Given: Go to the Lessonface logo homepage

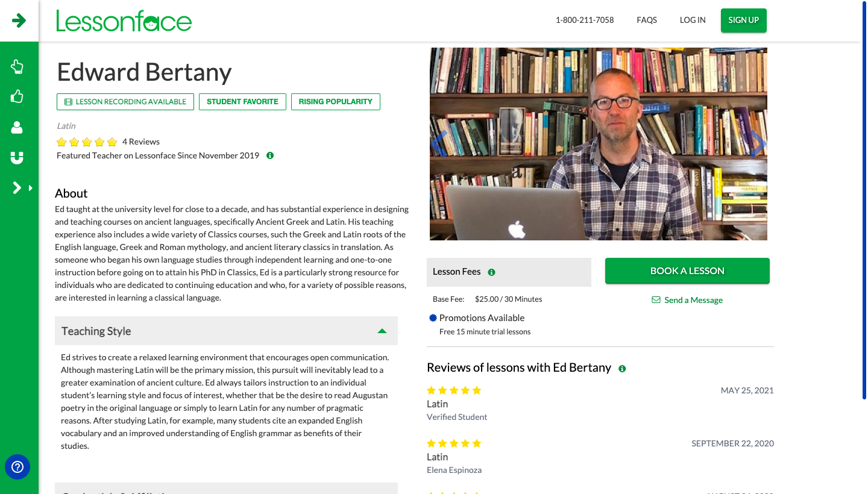Looking at the screenshot, I should pyautogui.click(x=124, y=21).
